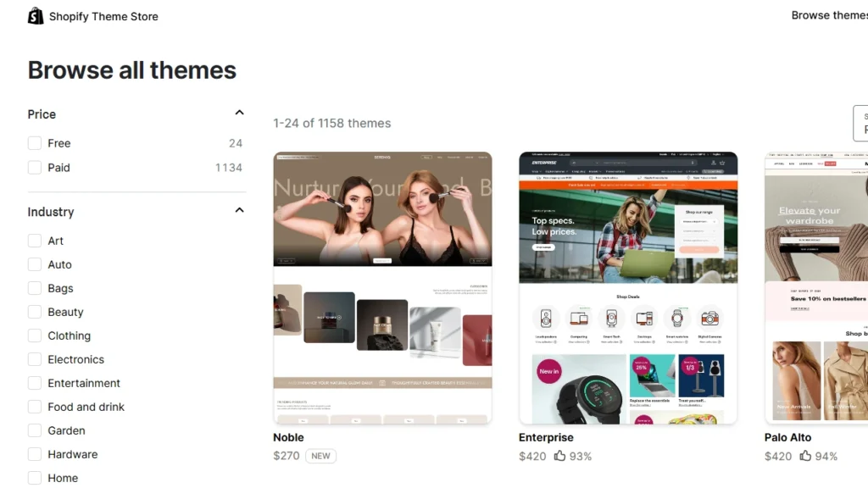Open the Enterprise theme preview thumbnail
This screenshot has width=868, height=488.
628,288
